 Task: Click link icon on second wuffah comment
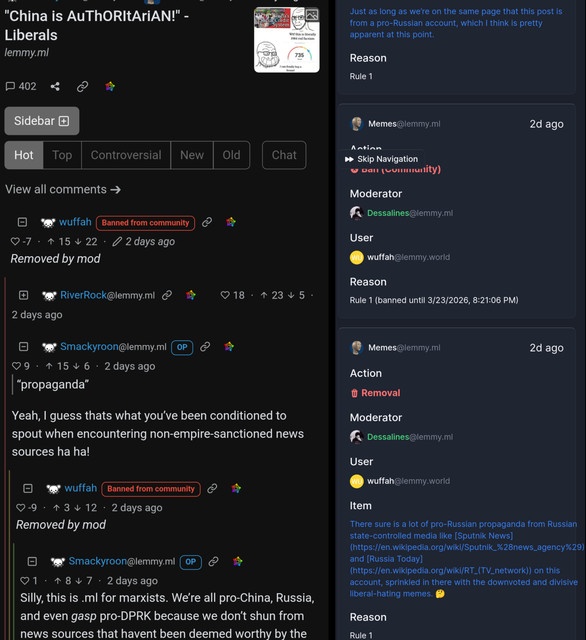(x=212, y=488)
